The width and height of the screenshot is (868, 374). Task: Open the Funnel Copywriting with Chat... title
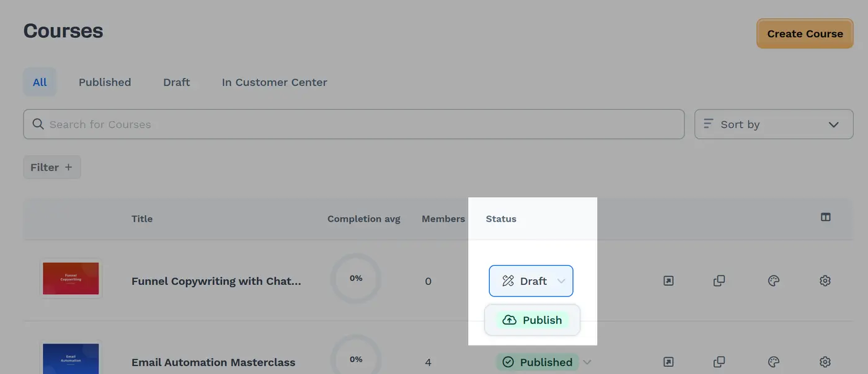pyautogui.click(x=216, y=281)
